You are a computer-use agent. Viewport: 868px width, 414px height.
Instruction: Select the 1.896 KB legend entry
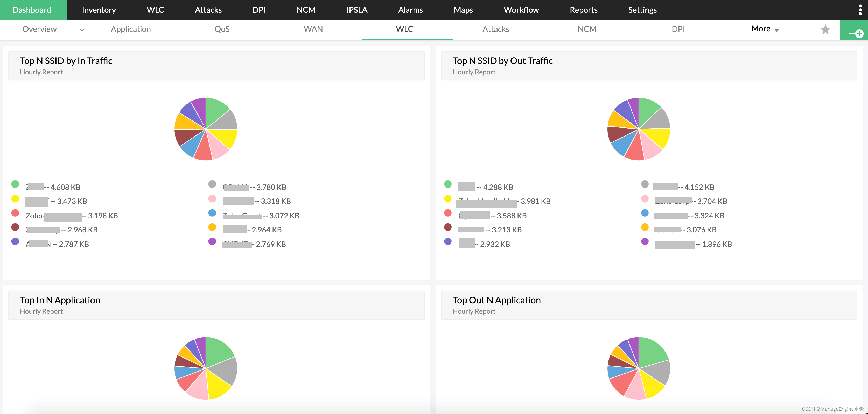coord(693,244)
